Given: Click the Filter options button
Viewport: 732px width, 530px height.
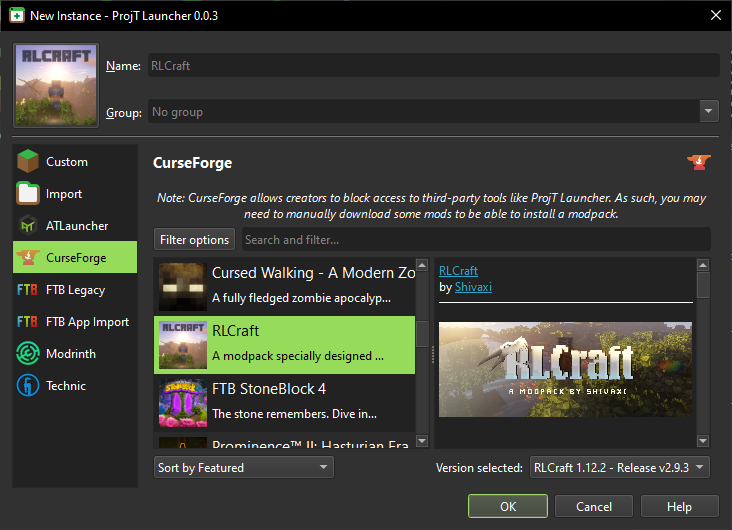Looking at the screenshot, I should pos(194,240).
